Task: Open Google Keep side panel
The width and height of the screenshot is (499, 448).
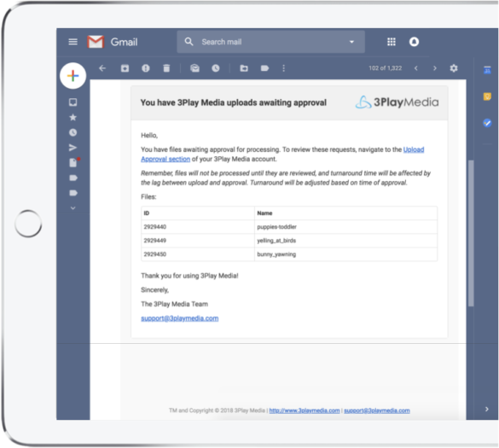Action: [x=487, y=96]
